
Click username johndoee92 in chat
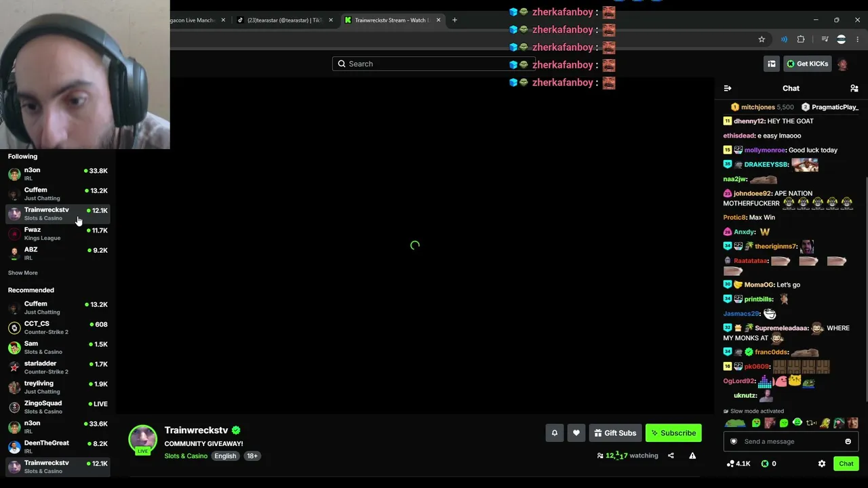[x=753, y=194]
